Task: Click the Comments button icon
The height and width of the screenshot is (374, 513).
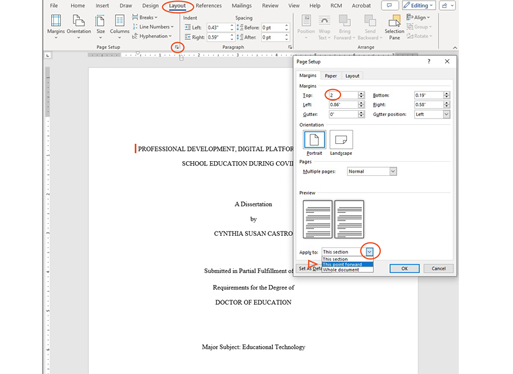Action: [389, 6]
